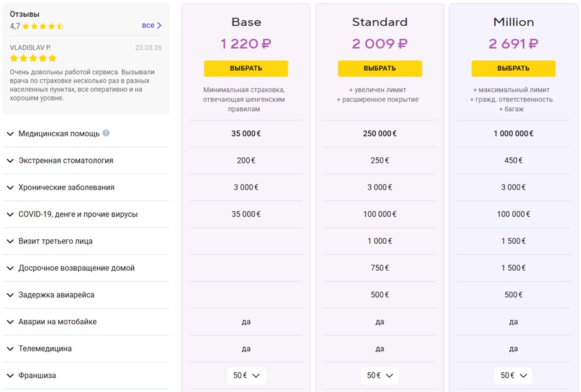Expand the Телемедицина row
Viewport: 581px width, 392px height.
86,348
